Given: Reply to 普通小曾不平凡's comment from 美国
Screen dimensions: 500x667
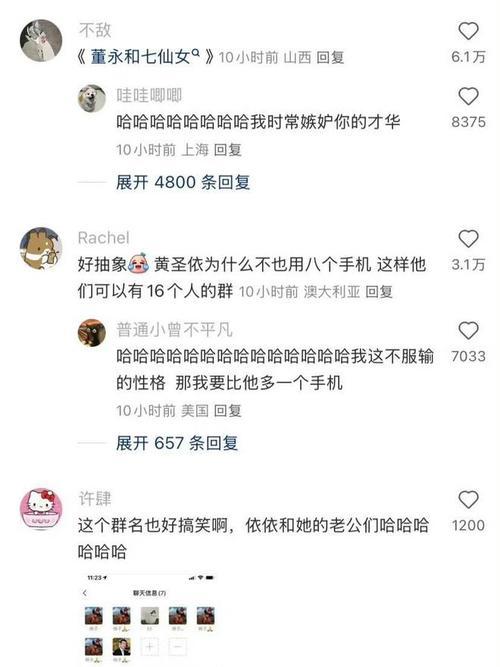Looking at the screenshot, I should click(x=227, y=410).
